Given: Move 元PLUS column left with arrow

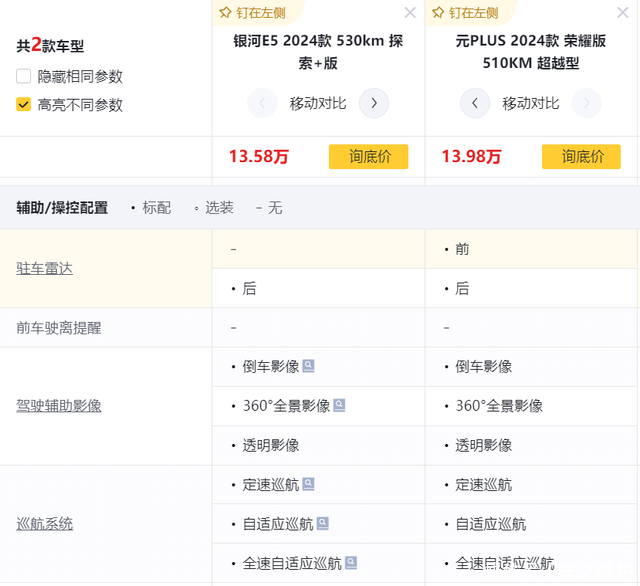Looking at the screenshot, I should pyautogui.click(x=475, y=103).
